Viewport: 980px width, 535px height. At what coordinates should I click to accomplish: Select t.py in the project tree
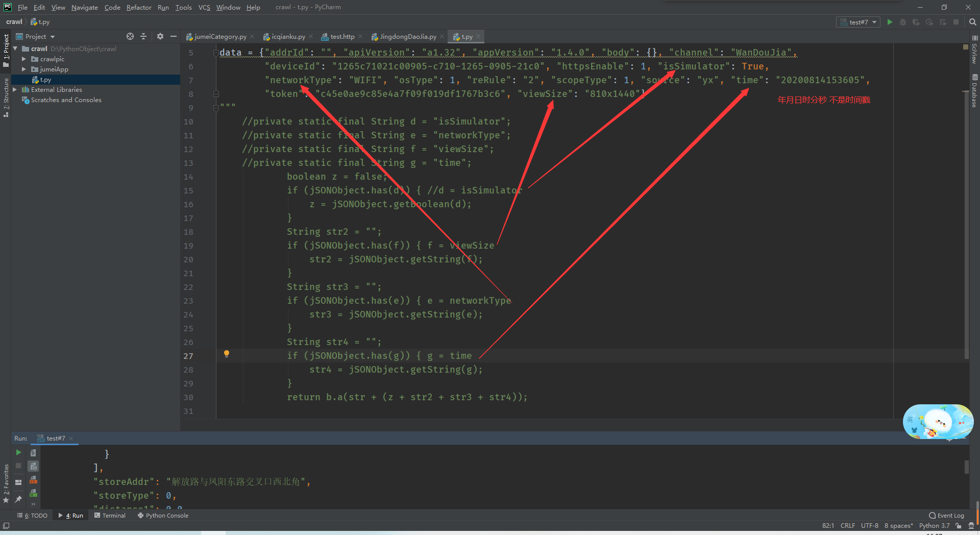click(x=95, y=80)
